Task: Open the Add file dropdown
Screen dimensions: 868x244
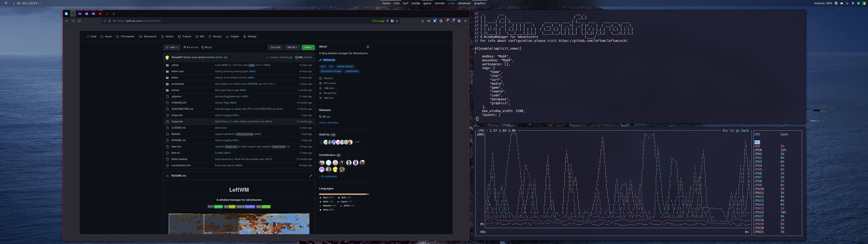Action: click(x=292, y=47)
